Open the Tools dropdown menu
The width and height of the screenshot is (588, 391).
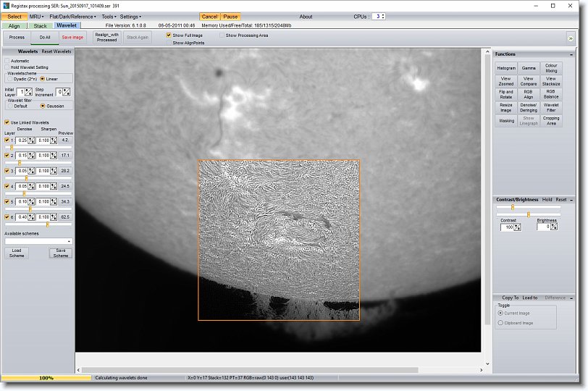point(109,17)
